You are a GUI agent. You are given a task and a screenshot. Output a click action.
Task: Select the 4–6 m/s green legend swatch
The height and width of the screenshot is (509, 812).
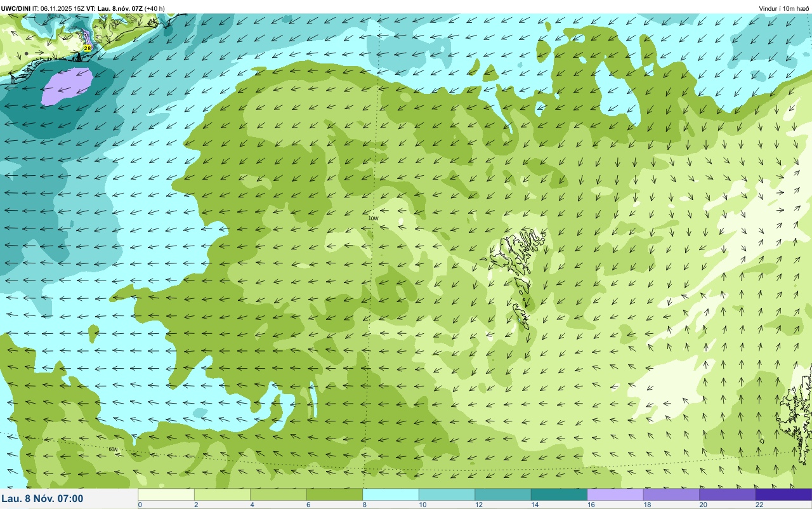point(278,494)
